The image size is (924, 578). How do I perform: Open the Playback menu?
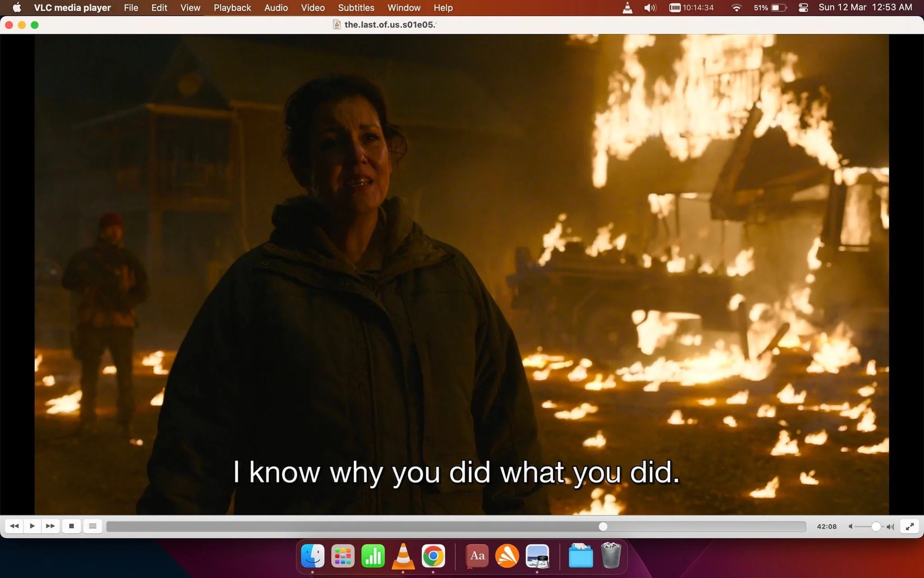point(232,8)
